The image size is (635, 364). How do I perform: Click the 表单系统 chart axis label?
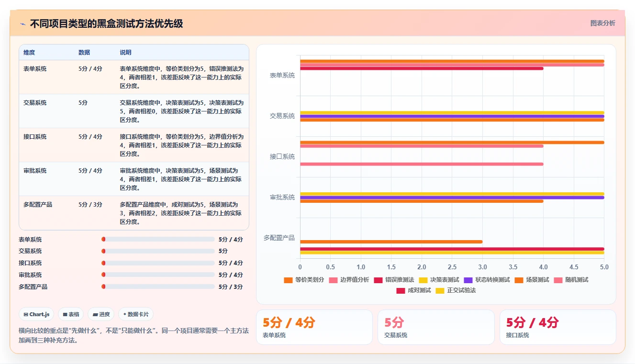tap(282, 76)
